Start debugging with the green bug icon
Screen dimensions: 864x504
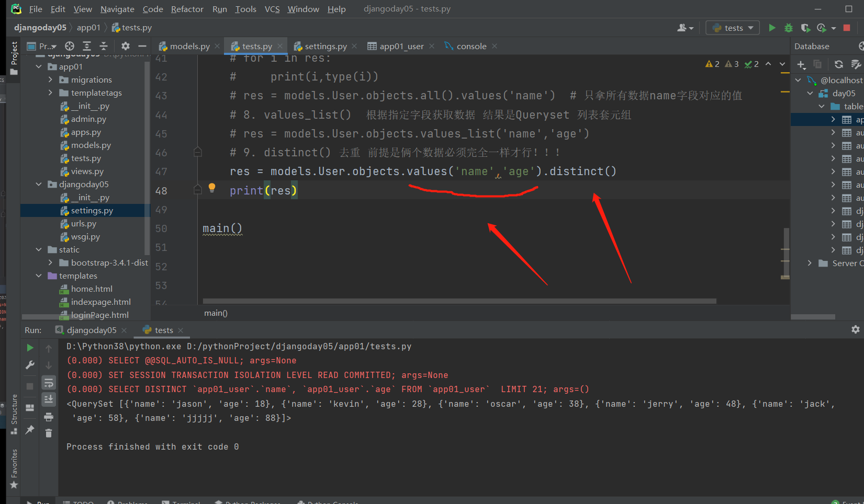789,28
